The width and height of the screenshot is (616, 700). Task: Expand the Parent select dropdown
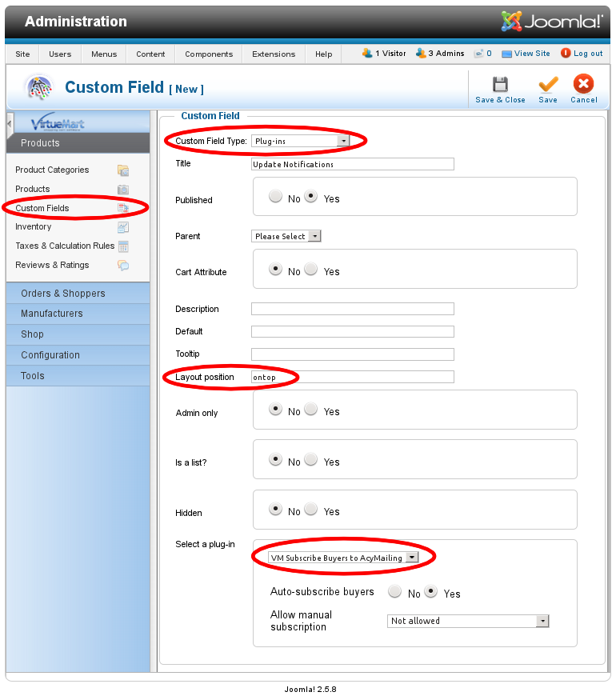point(286,237)
